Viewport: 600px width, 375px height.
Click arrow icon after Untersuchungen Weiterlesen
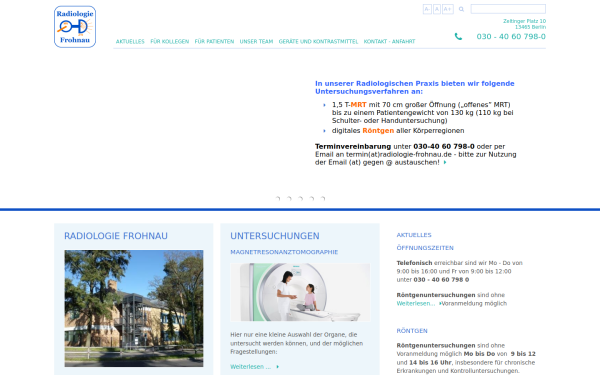(x=277, y=367)
